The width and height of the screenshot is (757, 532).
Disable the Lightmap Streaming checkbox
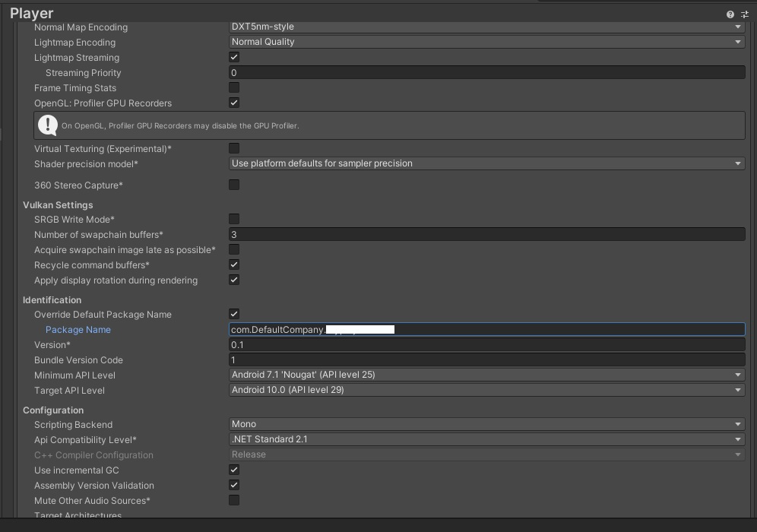(234, 58)
